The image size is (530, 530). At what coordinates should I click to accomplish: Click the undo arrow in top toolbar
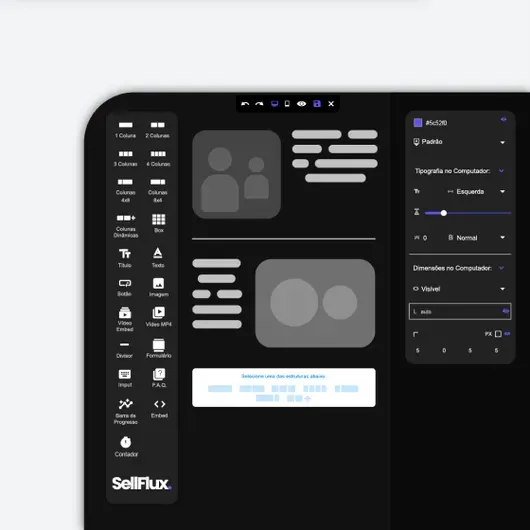(245, 104)
